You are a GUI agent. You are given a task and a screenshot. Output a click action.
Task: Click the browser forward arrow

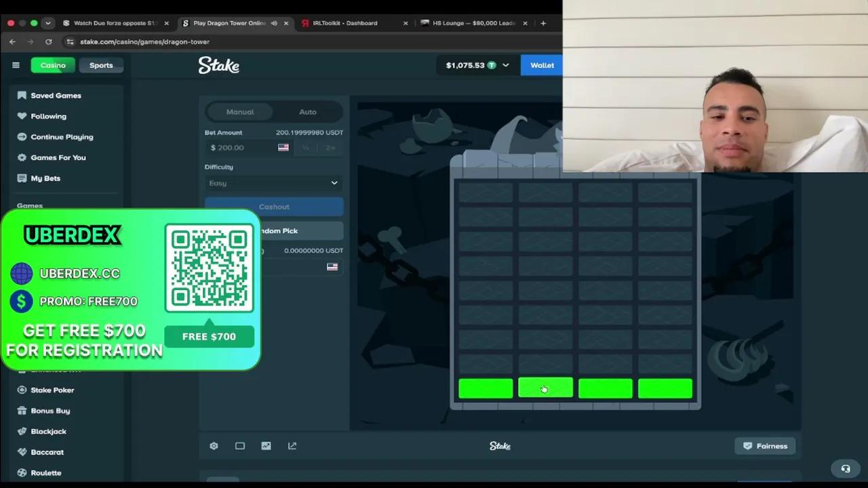pos(30,41)
